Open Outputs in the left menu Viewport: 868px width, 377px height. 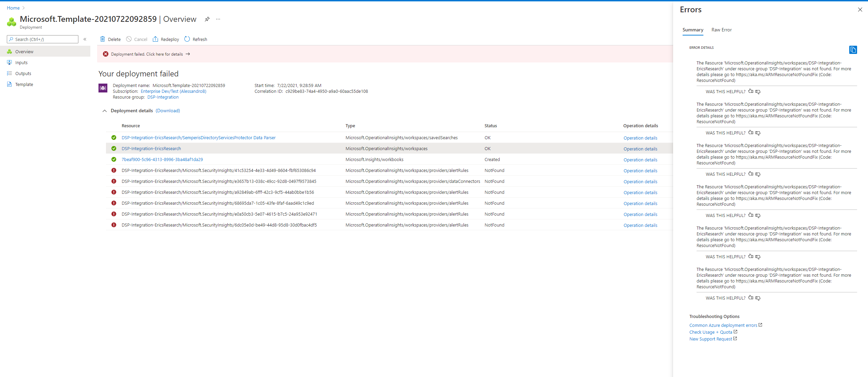(x=45, y=73)
